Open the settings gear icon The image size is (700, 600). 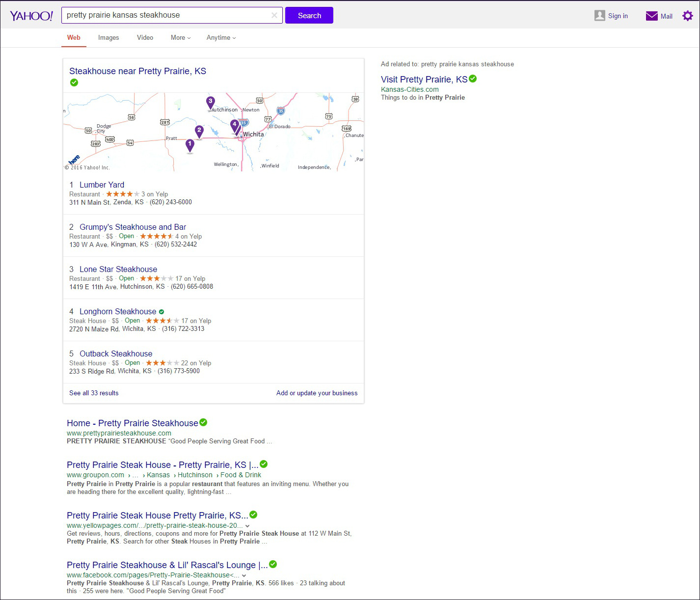pos(687,16)
